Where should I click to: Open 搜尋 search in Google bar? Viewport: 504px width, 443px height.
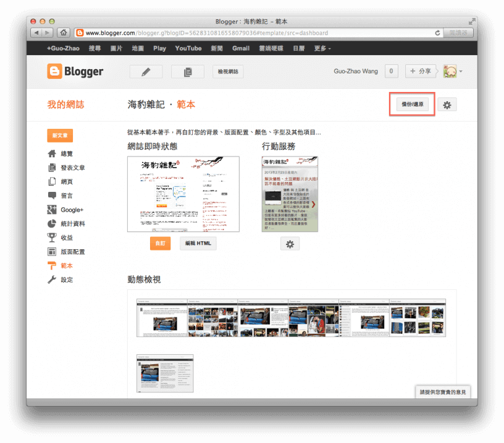(x=95, y=48)
